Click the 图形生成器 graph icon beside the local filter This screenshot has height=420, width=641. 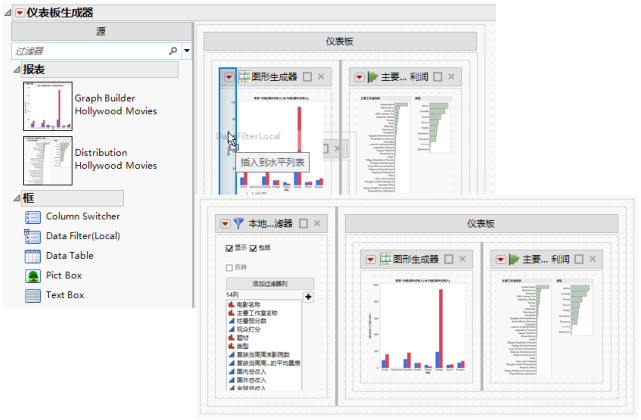pos(386,259)
